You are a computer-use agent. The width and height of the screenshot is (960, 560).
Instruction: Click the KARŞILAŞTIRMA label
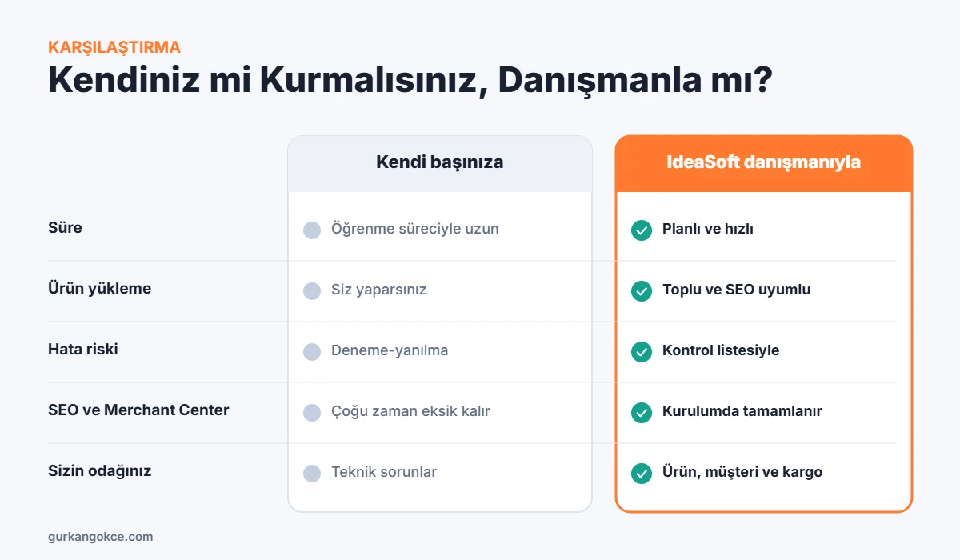[x=114, y=46]
